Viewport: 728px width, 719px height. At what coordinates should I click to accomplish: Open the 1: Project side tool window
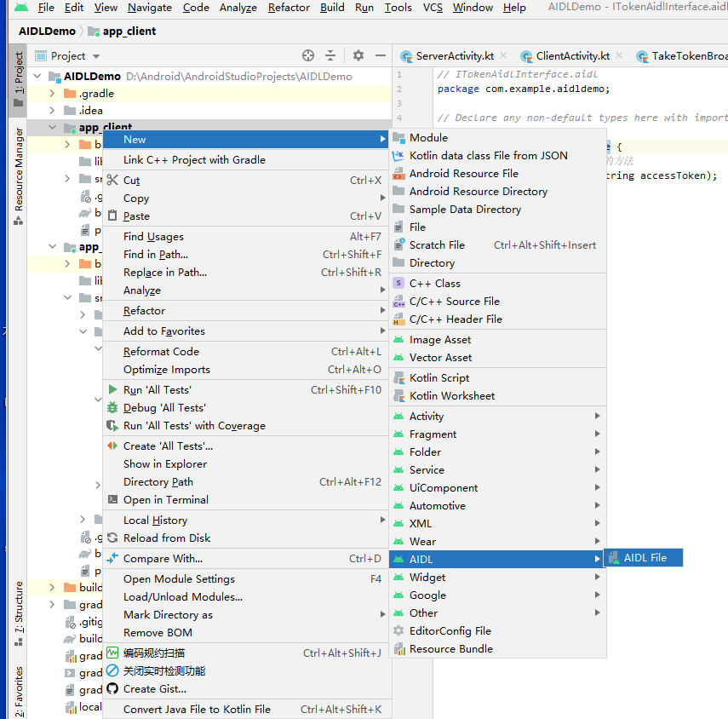[x=18, y=78]
